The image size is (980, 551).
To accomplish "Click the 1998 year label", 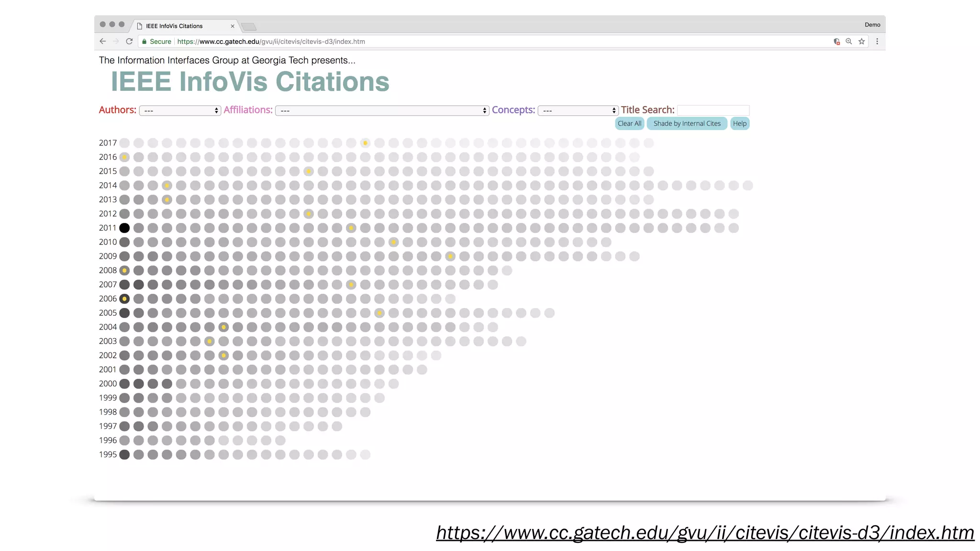I will pyautogui.click(x=108, y=412).
